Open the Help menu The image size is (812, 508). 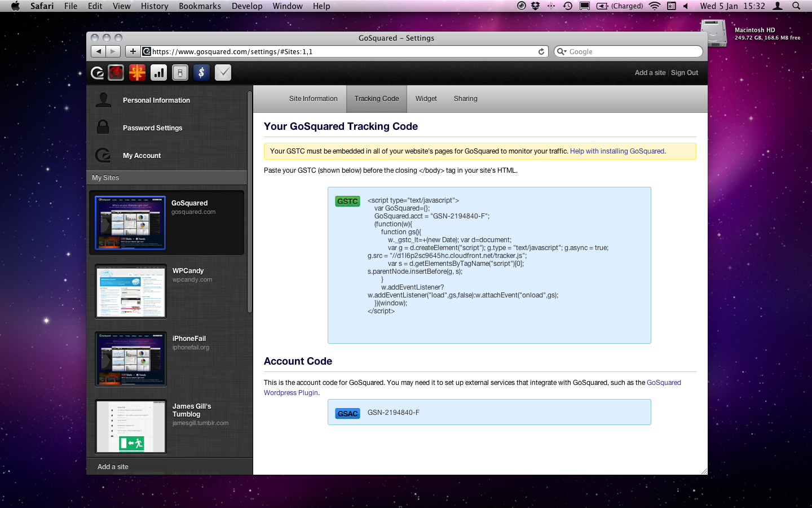pos(321,6)
